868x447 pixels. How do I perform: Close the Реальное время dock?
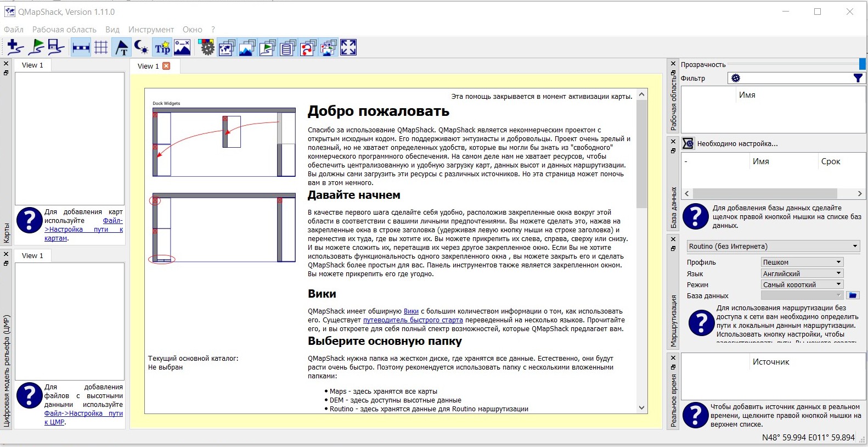click(673, 357)
